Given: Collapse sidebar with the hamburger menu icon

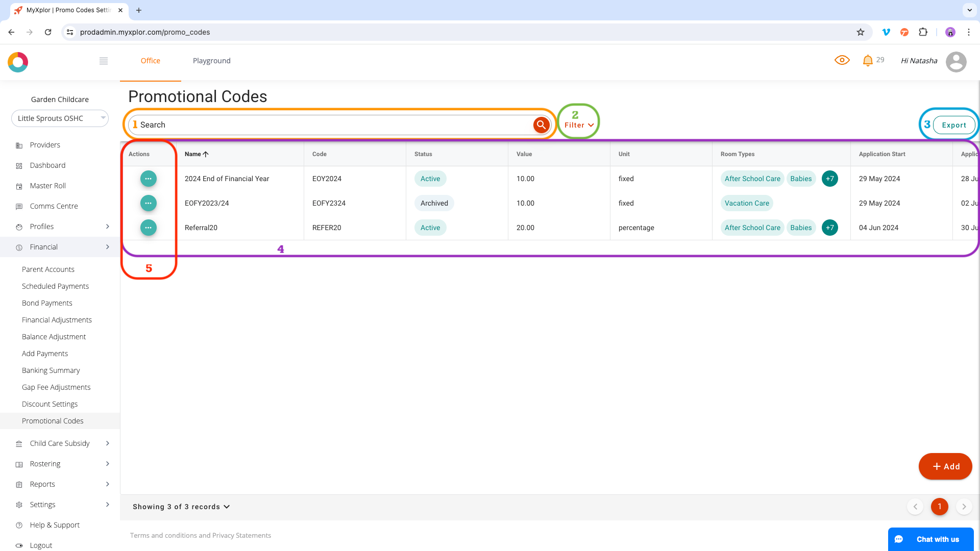Looking at the screenshot, I should pos(104,61).
